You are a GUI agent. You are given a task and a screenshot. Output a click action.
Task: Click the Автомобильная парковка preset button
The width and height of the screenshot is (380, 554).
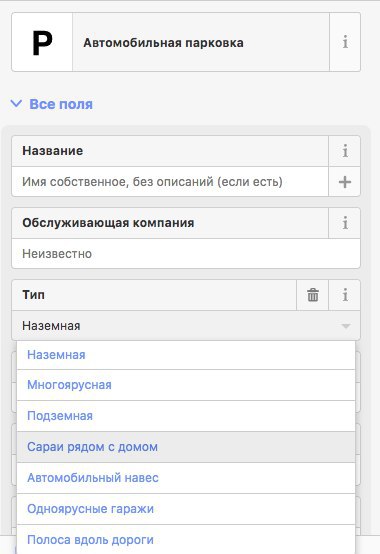point(201,42)
